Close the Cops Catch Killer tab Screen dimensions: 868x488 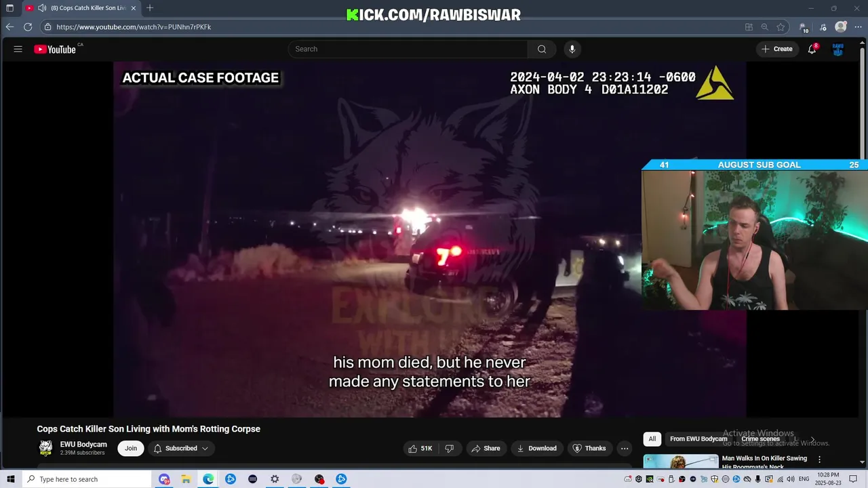[x=134, y=8]
